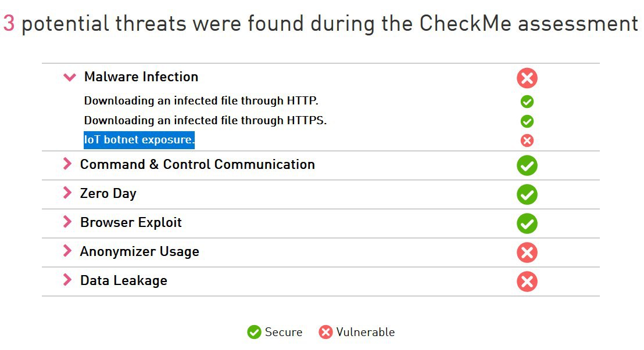Click the red vulnerable icon for Malware Infection

tap(527, 78)
